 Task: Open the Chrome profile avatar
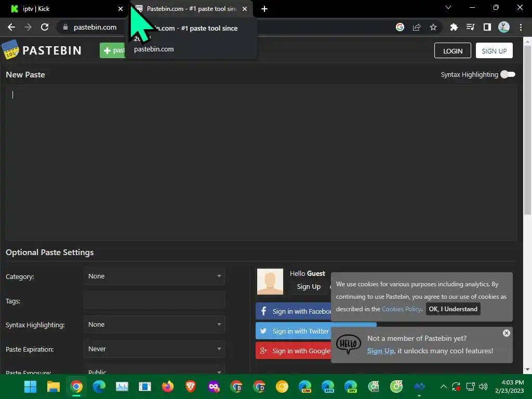point(504,27)
